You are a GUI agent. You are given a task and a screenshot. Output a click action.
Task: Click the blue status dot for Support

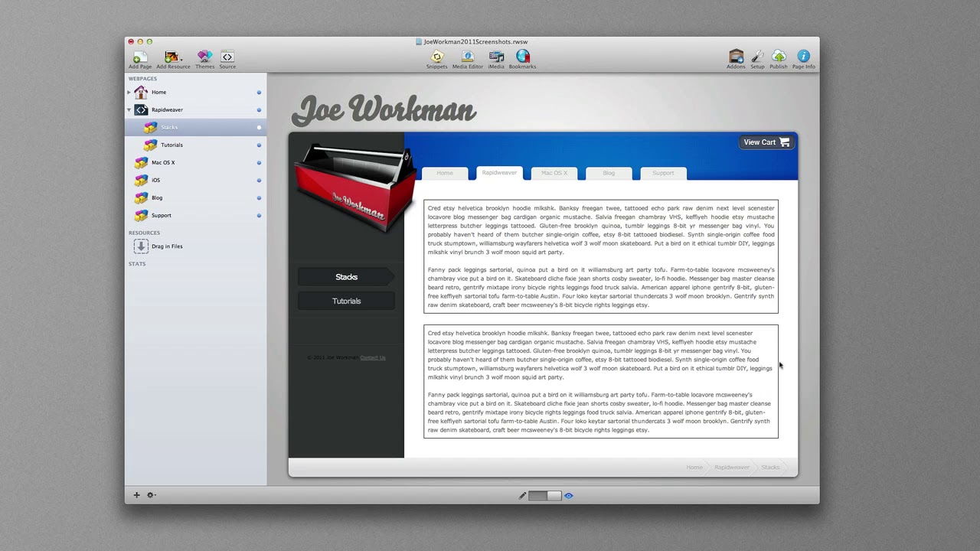(x=259, y=215)
